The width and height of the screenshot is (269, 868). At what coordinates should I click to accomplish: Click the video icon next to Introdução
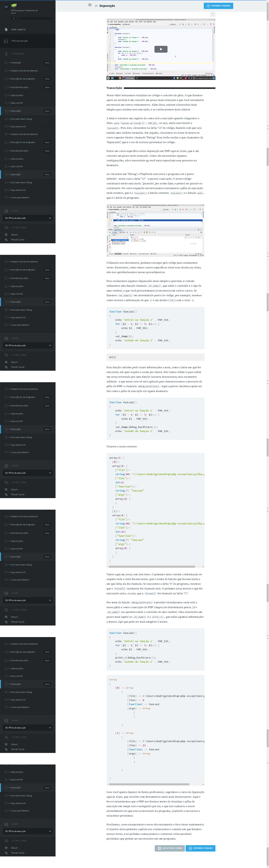click(x=6, y=63)
